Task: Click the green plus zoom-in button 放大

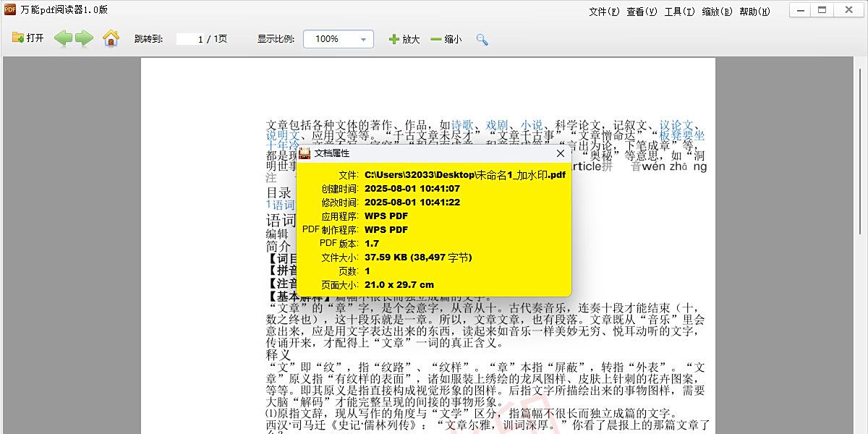Action: point(404,39)
